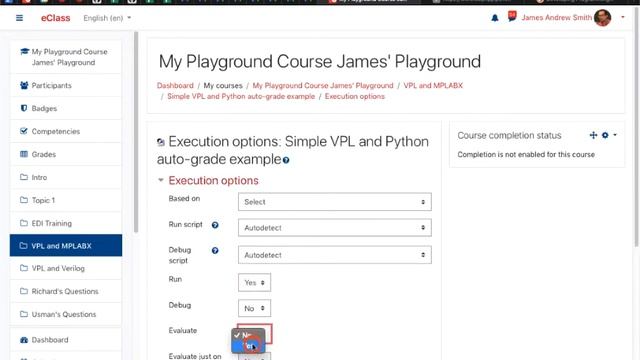Click Topic 1 folder icon
Image resolution: width=640 pixels, height=360 pixels.
coord(24,200)
